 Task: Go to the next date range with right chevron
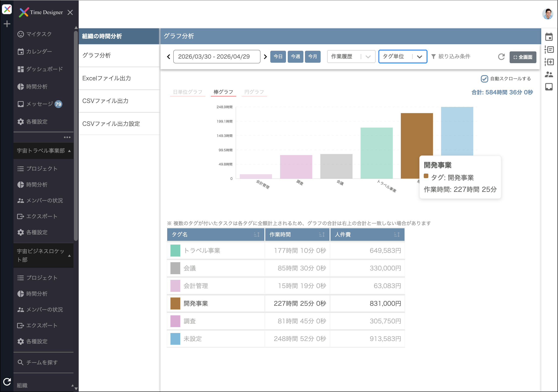point(265,57)
